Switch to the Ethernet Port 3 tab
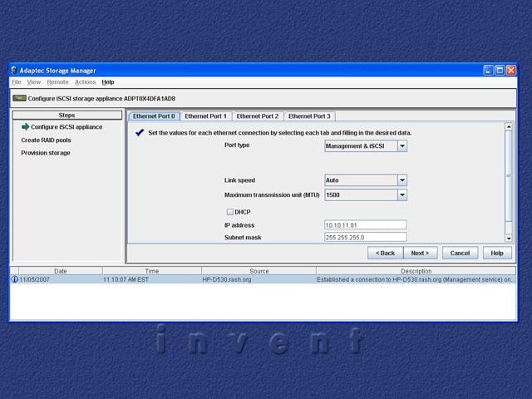 (x=309, y=116)
